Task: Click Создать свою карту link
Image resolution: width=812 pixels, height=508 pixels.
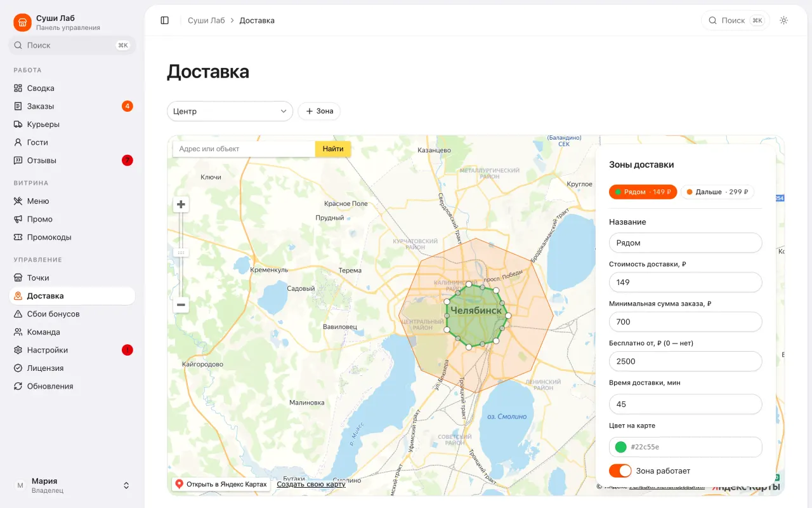Action: click(x=311, y=485)
